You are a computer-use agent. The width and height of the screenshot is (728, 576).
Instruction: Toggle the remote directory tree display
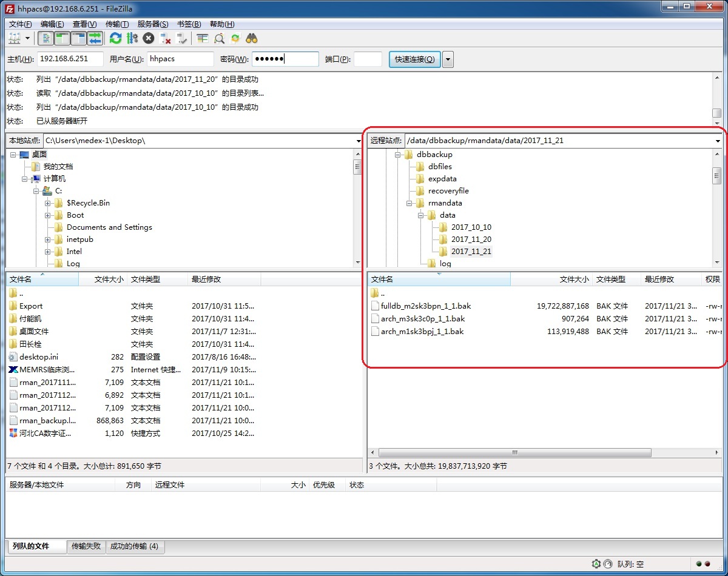[78, 38]
